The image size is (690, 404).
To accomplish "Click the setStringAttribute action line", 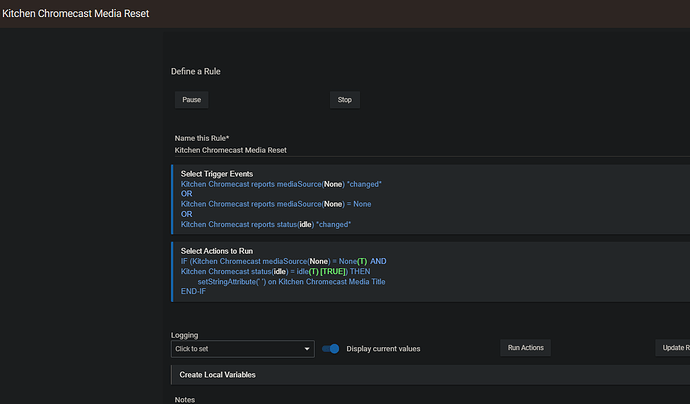I will click(x=291, y=282).
